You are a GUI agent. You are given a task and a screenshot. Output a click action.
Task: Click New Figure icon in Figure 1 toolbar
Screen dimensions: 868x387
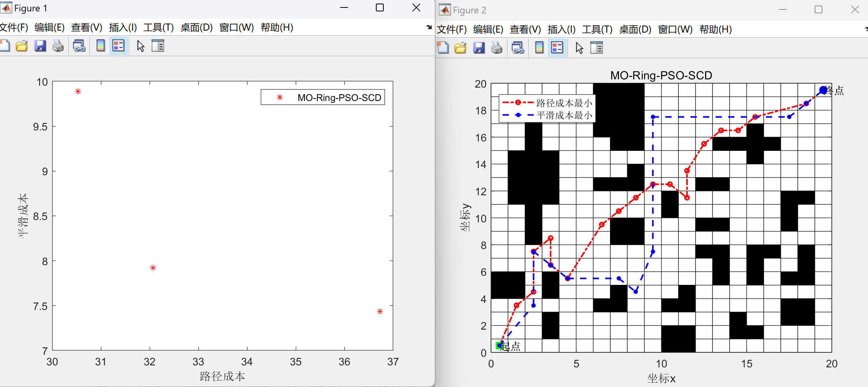tap(5, 46)
